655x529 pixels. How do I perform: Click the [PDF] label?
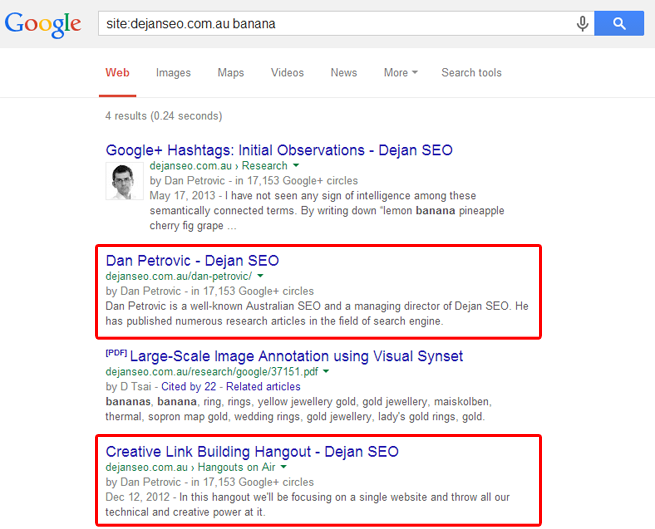(116, 353)
